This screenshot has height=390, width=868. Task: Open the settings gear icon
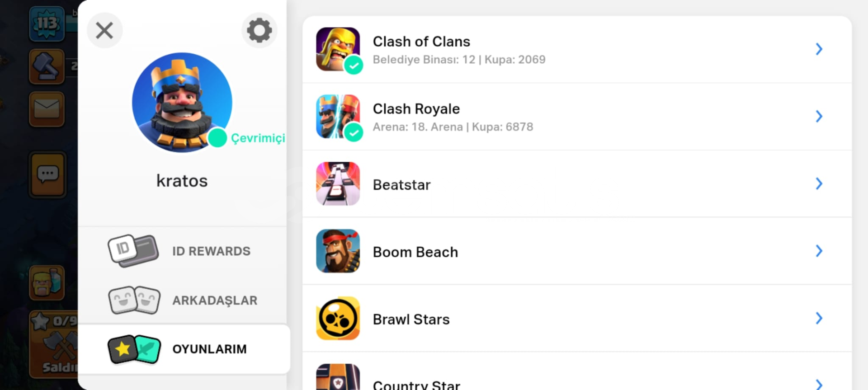point(259,31)
